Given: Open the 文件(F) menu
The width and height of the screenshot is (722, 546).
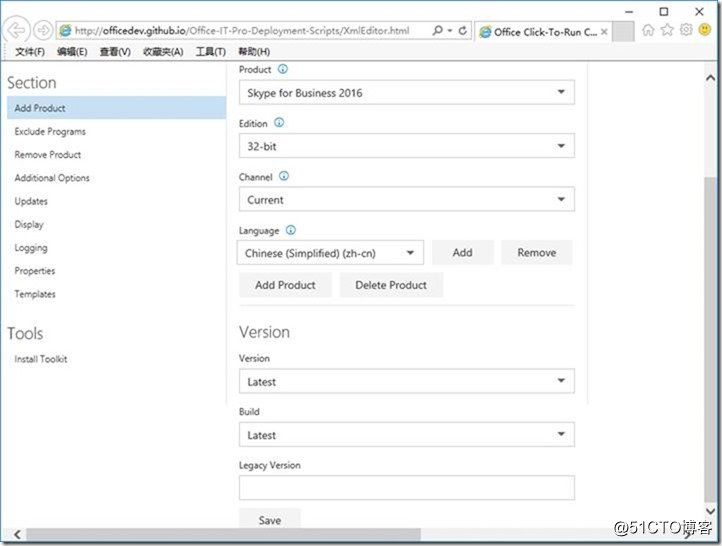Looking at the screenshot, I should point(30,52).
